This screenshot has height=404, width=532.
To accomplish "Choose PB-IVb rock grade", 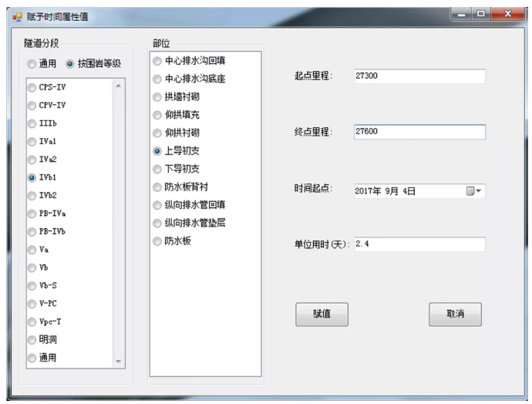I will 32,231.
